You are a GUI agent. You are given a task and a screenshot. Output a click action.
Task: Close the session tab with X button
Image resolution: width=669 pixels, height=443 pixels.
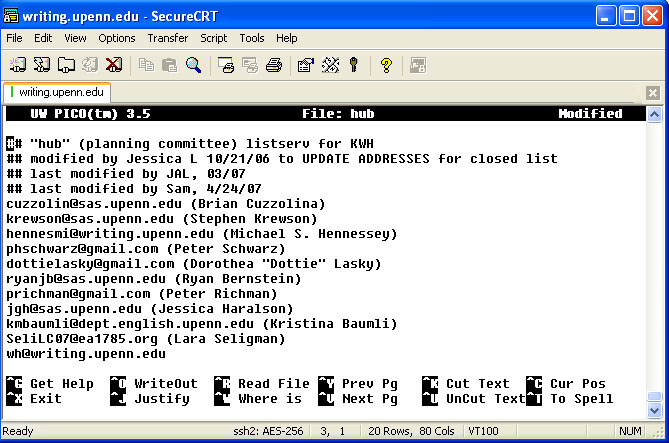tap(653, 93)
